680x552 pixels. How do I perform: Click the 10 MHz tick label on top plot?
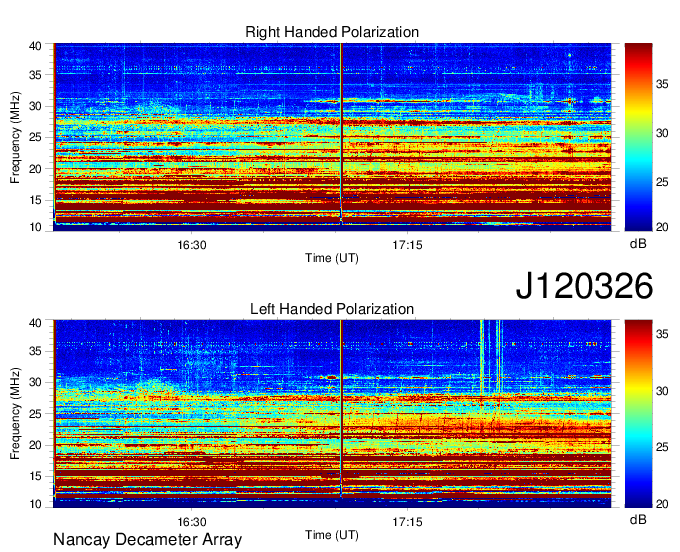point(35,227)
